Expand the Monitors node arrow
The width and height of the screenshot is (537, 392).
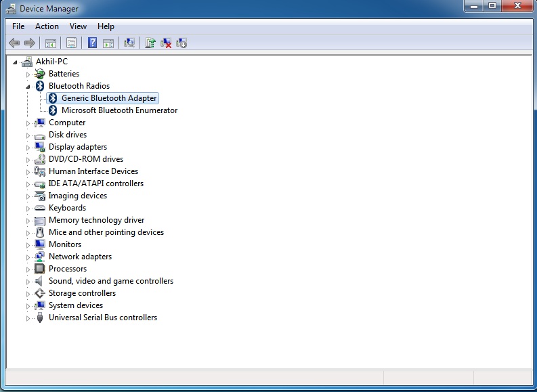(x=28, y=245)
